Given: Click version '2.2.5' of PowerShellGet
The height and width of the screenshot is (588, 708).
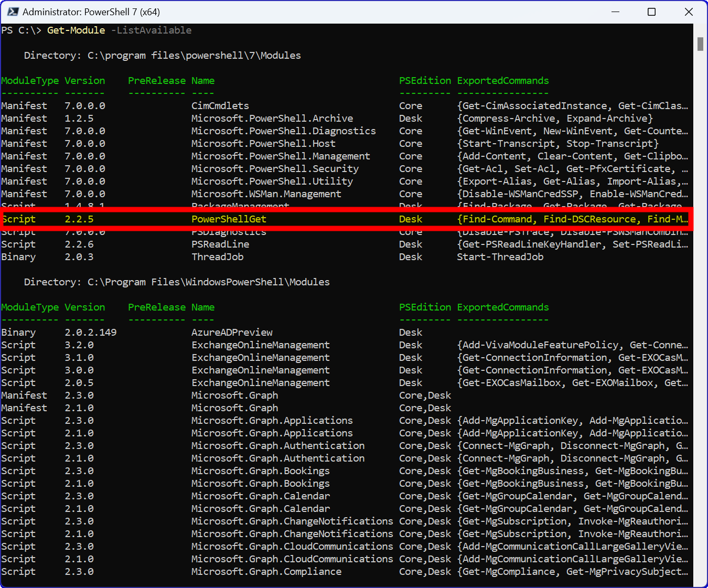Looking at the screenshot, I should pos(79,219).
